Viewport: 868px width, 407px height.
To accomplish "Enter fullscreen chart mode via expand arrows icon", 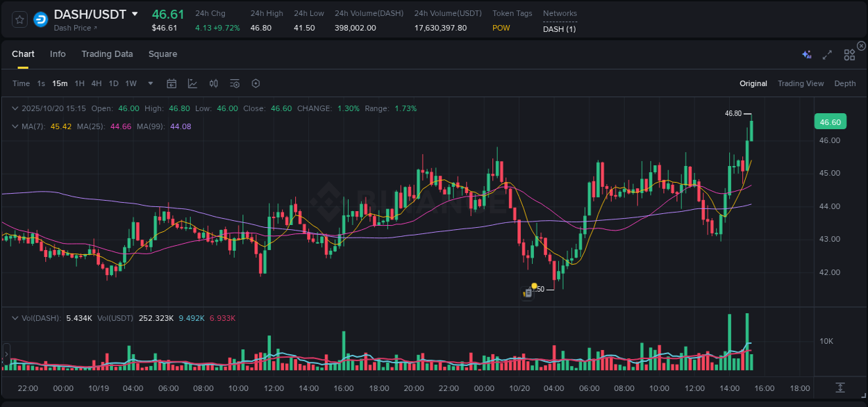I will pos(827,53).
